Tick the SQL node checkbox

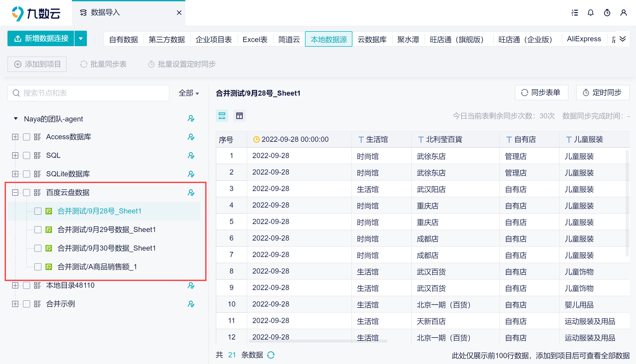(x=27, y=155)
